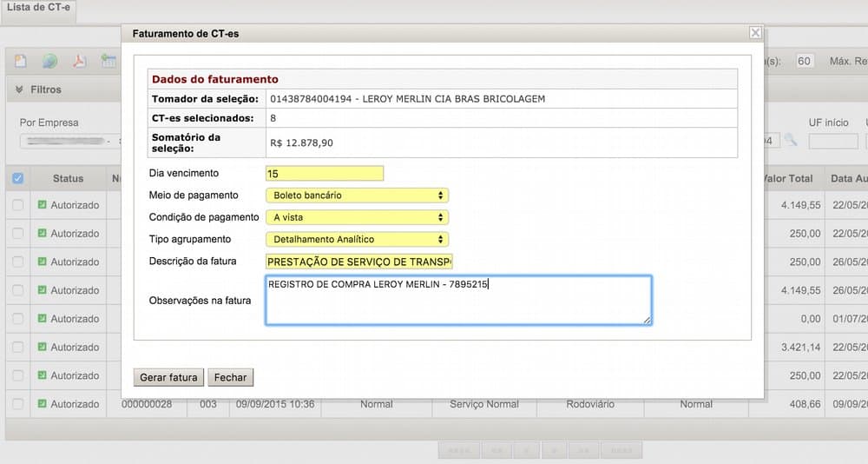
Task: Click the Observações na fatura text area
Action: 458,300
